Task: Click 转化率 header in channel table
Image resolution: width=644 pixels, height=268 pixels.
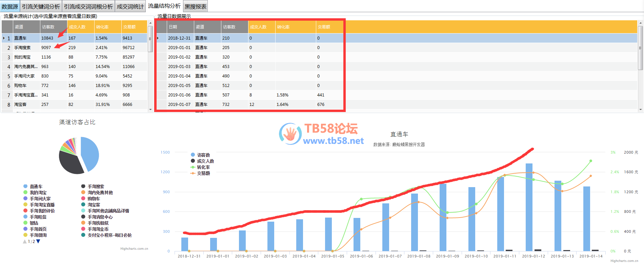Action: click(x=102, y=27)
